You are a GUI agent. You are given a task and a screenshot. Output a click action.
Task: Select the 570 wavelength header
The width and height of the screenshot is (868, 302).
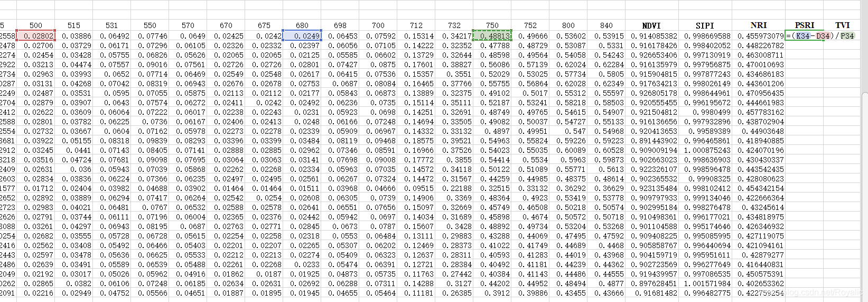(x=188, y=25)
